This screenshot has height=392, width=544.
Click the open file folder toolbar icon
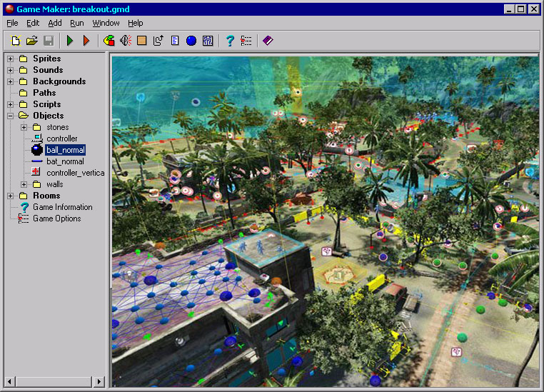tap(32, 41)
